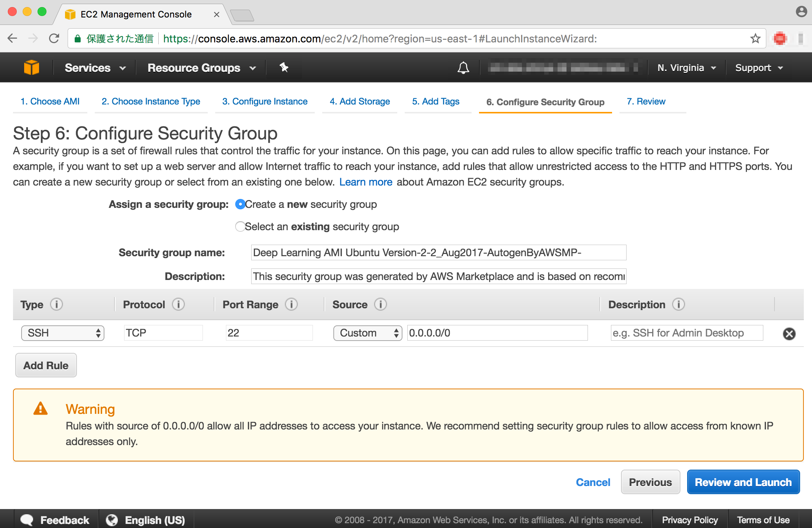Click English (US) language selector
The height and width of the screenshot is (528, 812).
155,520
